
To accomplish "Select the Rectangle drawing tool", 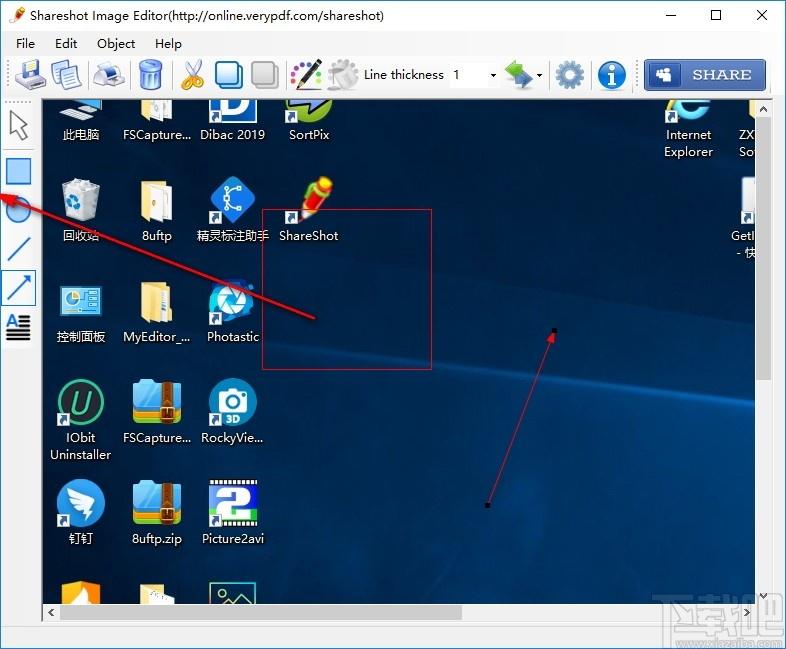I will 19,171.
